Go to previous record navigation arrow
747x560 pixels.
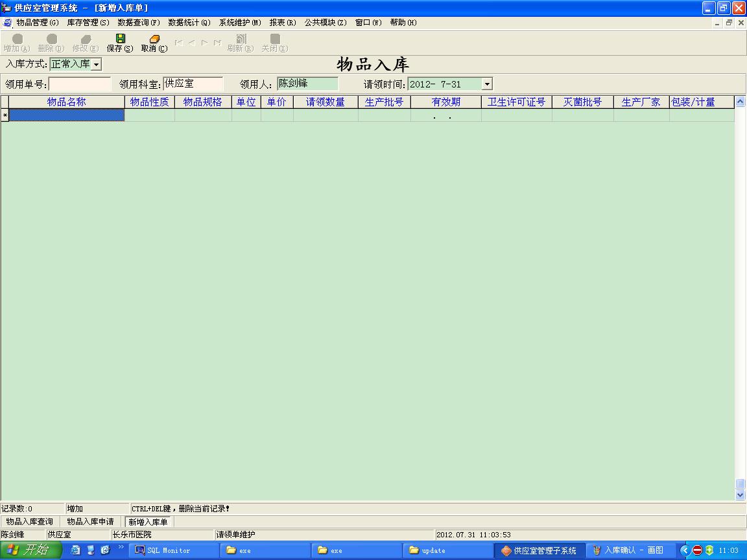click(x=191, y=43)
